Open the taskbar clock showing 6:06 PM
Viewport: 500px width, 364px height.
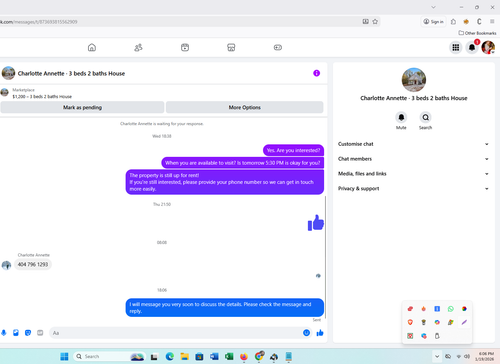tap(486, 356)
